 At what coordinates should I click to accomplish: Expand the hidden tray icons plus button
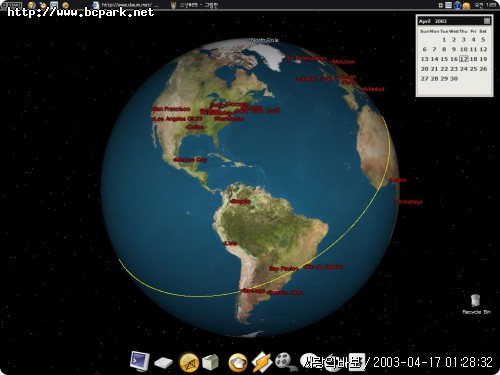click(440, 5)
